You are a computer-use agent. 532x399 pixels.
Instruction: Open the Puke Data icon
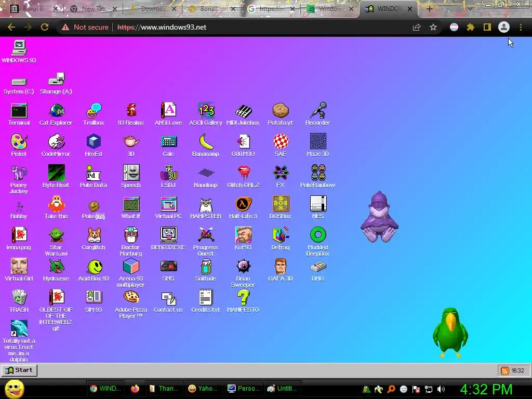[x=94, y=177]
